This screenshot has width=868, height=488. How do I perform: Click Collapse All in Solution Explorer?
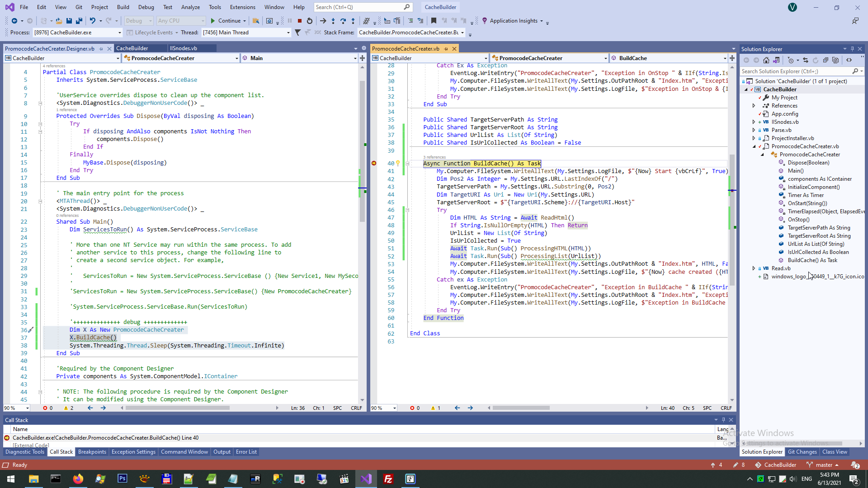point(826,60)
